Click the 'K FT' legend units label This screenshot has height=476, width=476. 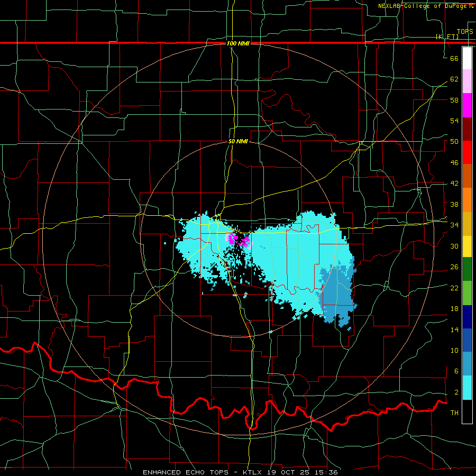(x=447, y=36)
